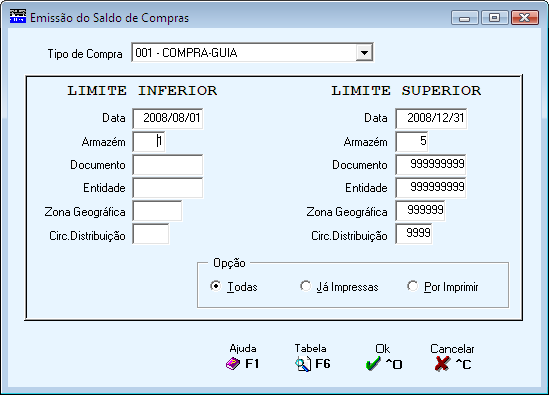Click the application icon in title bar
This screenshot has height=395, width=549.
[18, 16]
